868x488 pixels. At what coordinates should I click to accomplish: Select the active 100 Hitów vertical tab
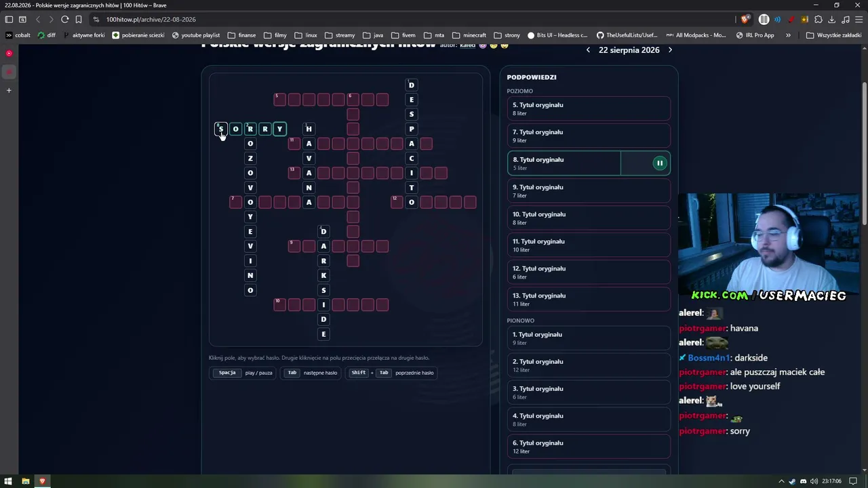(9, 71)
